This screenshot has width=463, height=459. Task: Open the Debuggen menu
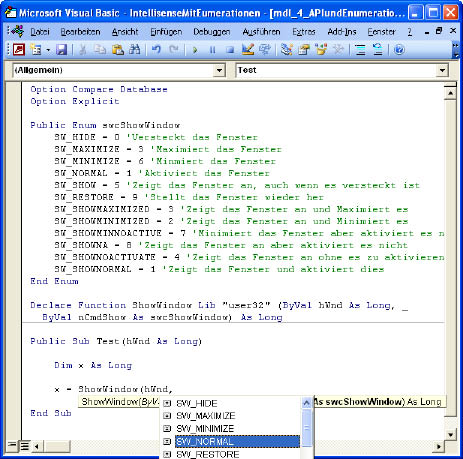pos(212,32)
